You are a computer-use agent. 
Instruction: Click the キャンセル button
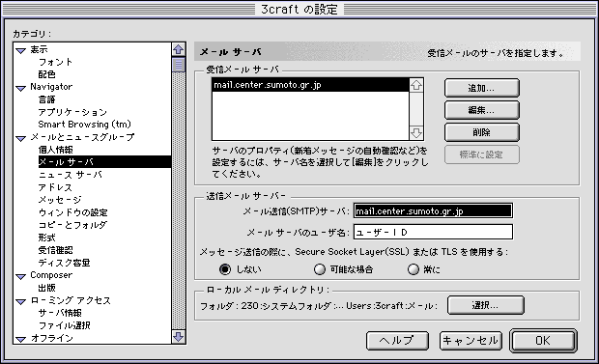pos(471,340)
